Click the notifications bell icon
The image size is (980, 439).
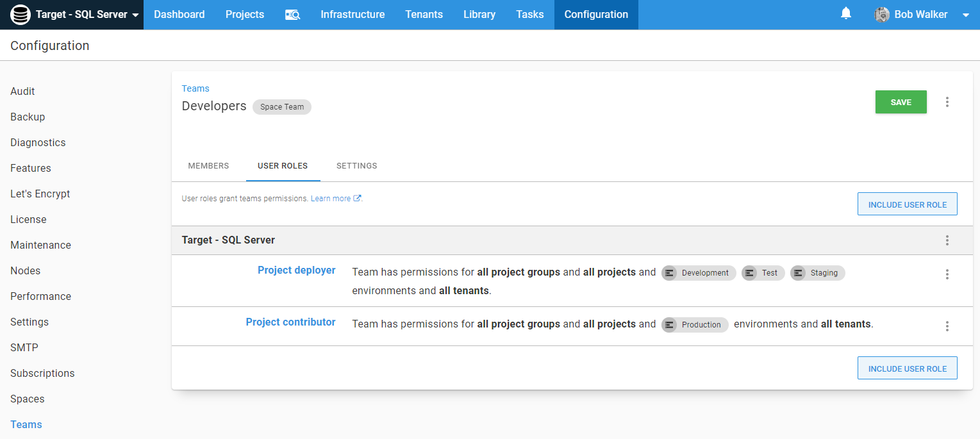point(846,13)
